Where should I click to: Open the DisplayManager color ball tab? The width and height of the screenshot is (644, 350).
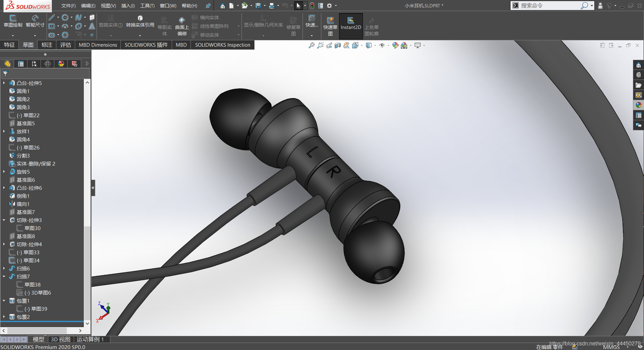(x=61, y=64)
